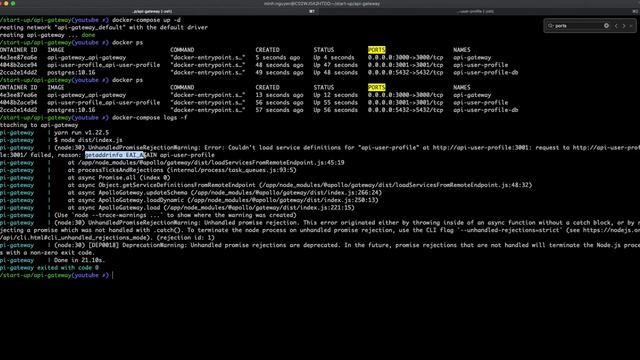This screenshot has height=360, width=640.
Task: Click the "48 seconds ago" created value
Action: click(279, 65)
